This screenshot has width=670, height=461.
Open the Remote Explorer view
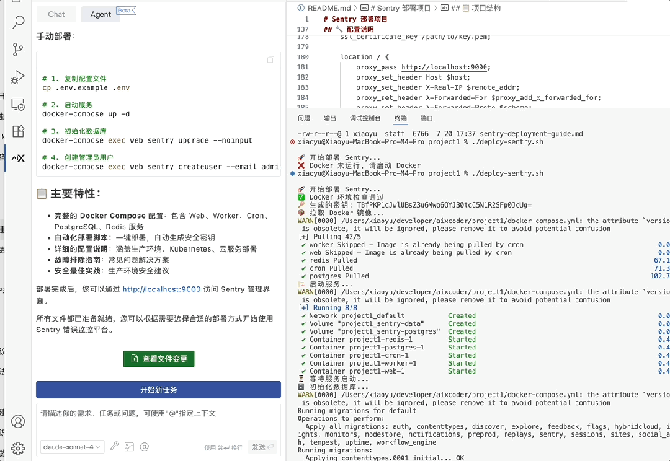(18, 104)
